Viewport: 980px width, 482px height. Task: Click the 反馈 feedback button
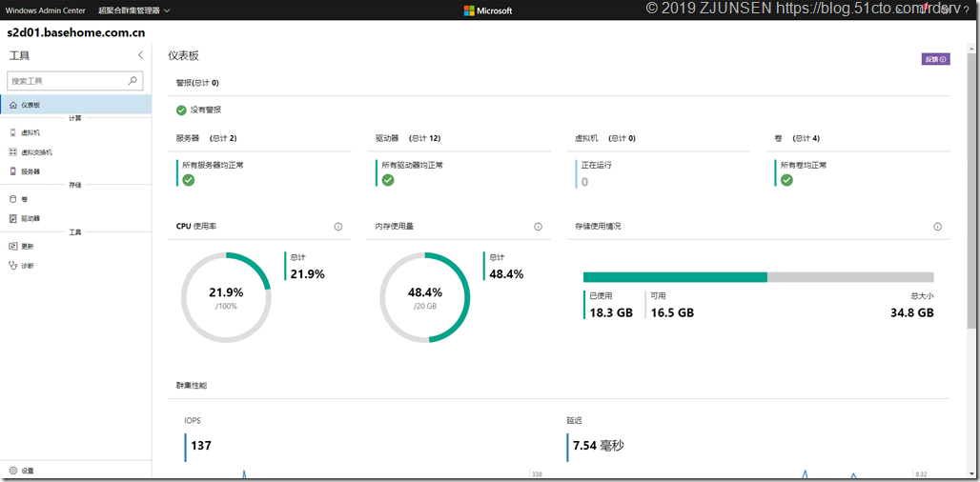935,59
